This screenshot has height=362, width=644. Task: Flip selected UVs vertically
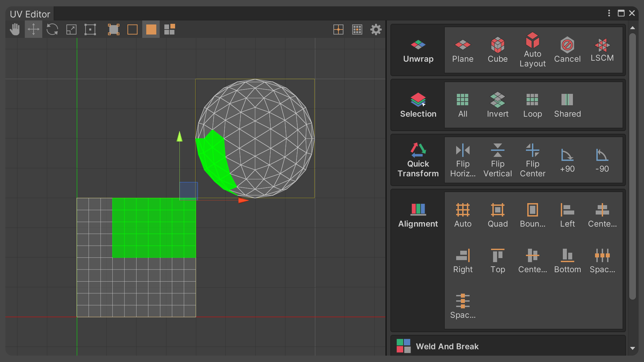coord(497,160)
